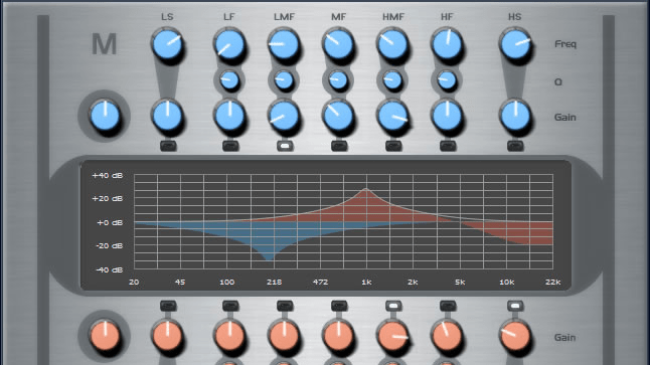Enable the orange LMF band button
Screen dimensions: 650x365
(x=284, y=306)
